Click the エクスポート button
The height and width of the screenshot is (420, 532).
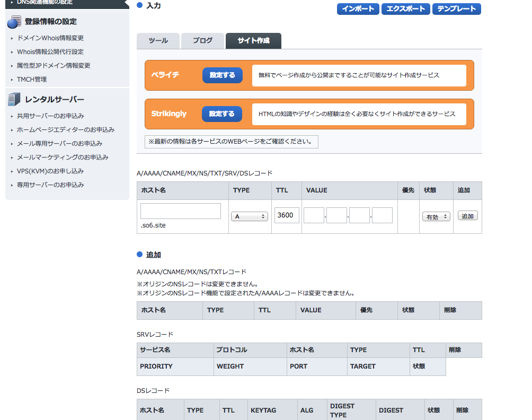(406, 9)
